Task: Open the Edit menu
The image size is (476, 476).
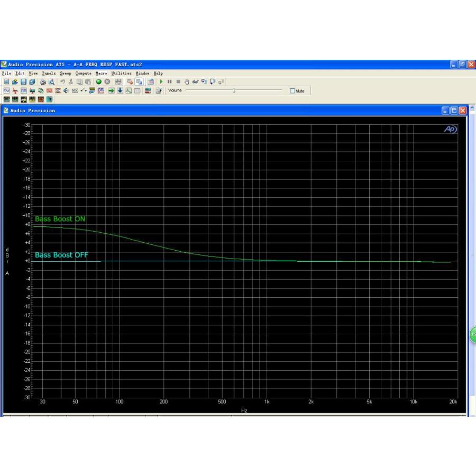Action: [20, 74]
